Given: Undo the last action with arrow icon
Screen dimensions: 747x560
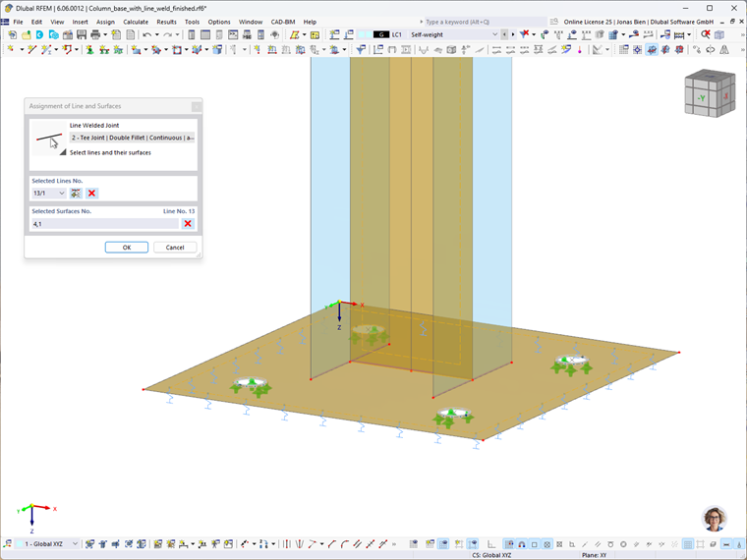Looking at the screenshot, I should pos(146,34).
